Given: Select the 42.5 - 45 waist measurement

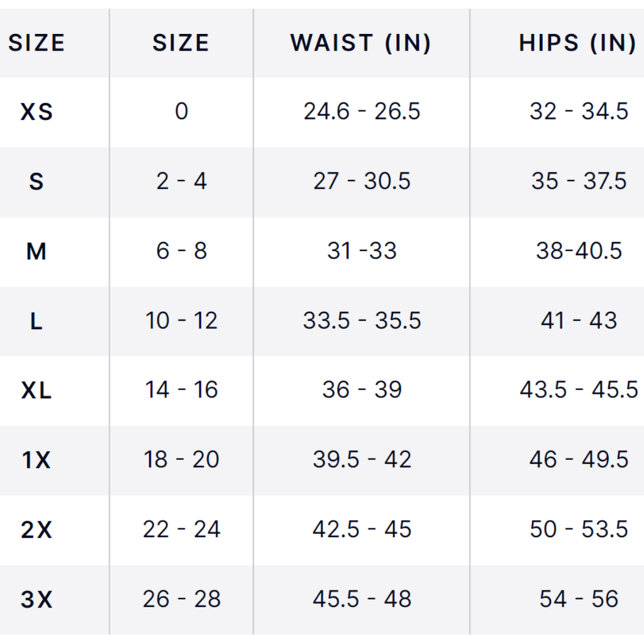Looking at the screenshot, I should click(362, 530).
